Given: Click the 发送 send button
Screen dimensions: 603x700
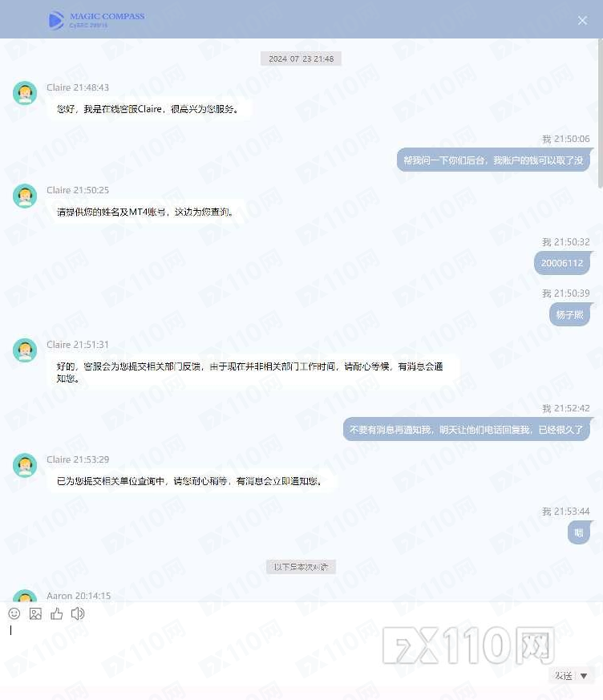Looking at the screenshot, I should [563, 675].
